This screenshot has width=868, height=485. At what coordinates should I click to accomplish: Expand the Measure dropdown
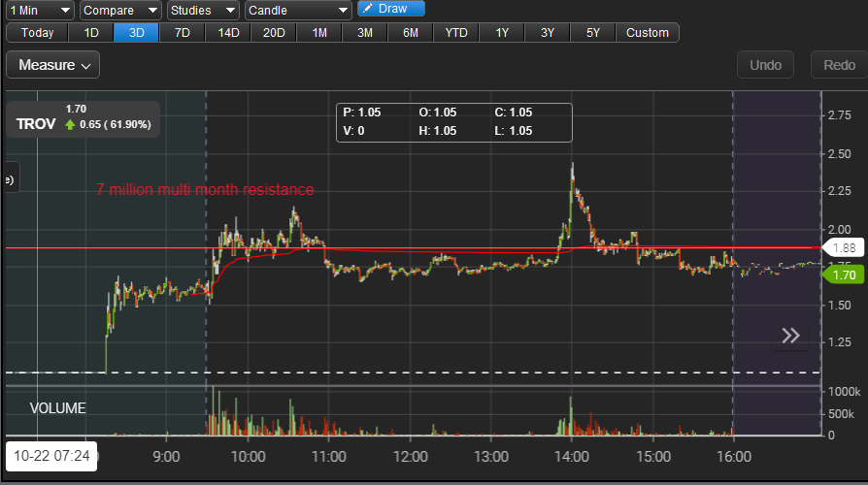[53, 65]
